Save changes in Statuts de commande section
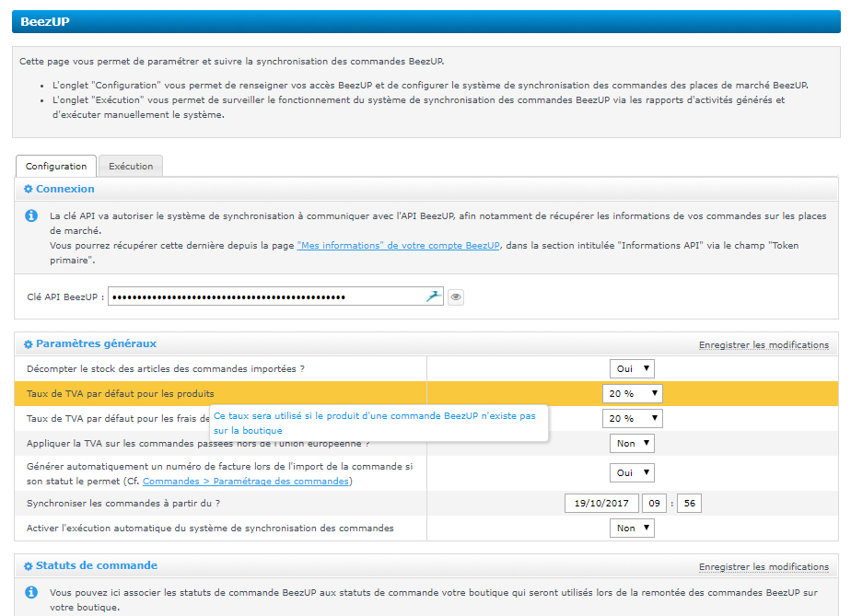 [764, 566]
